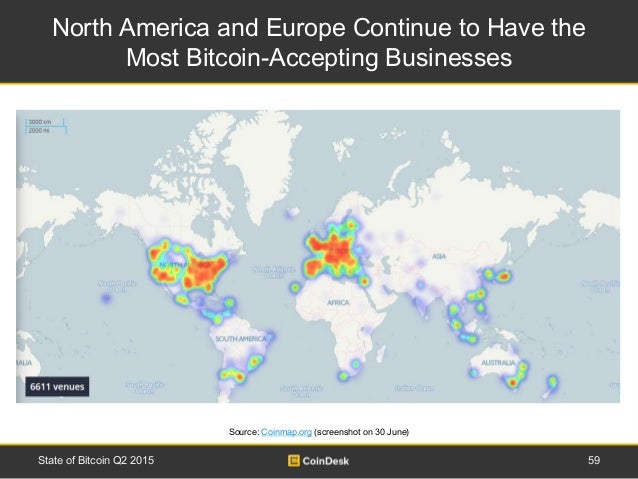Click the AFRICA map label
638x479 pixels.
(x=338, y=302)
